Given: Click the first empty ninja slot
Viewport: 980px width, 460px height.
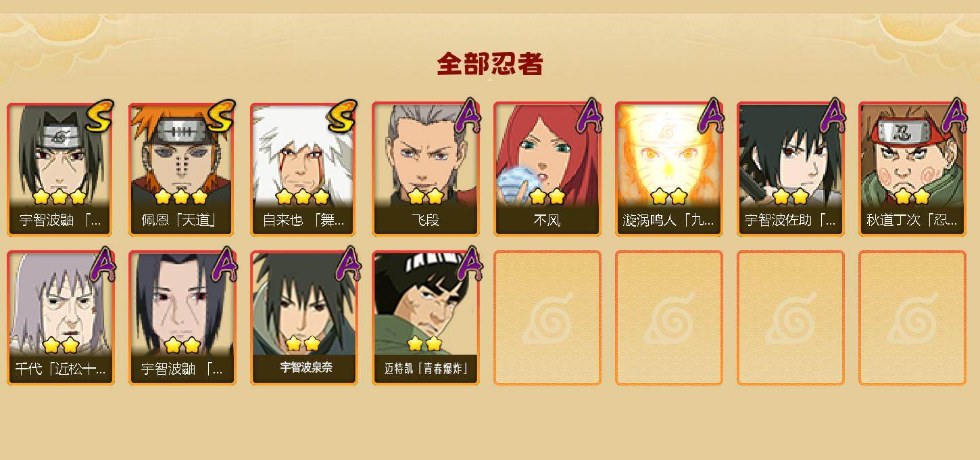Looking at the screenshot, I should coord(547,318).
